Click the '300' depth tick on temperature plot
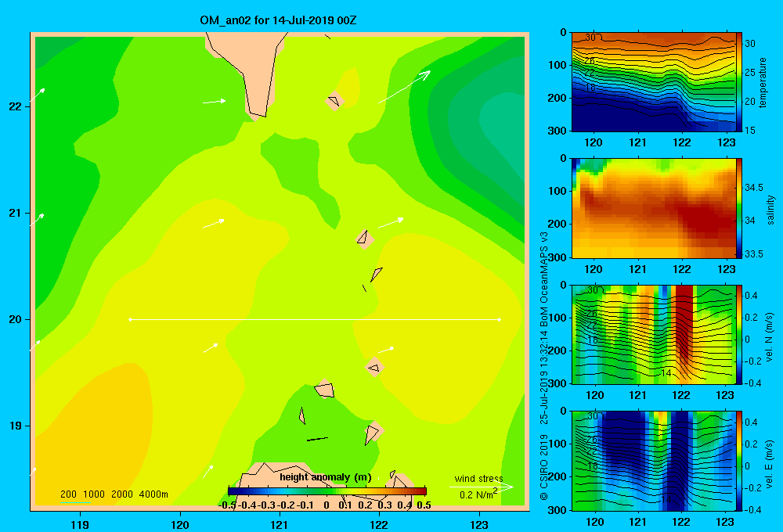The image size is (783, 532). pyautogui.click(x=557, y=131)
